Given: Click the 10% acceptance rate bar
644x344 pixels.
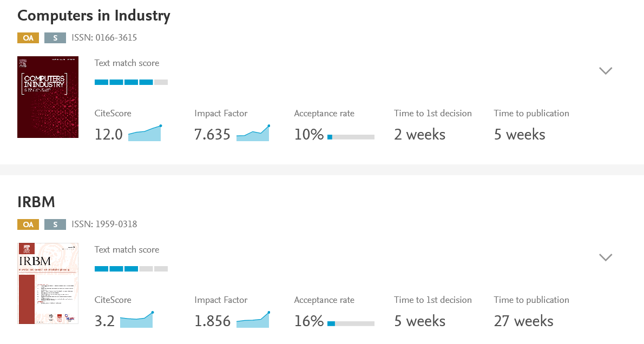Looking at the screenshot, I should [351, 137].
